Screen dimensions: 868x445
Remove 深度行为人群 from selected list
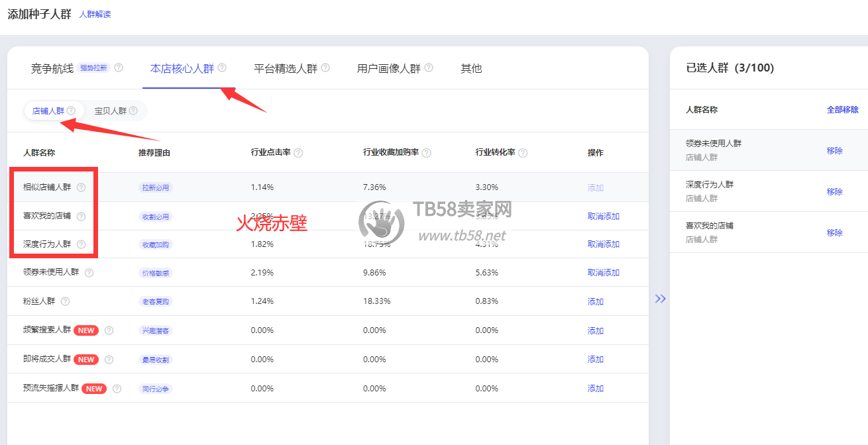(835, 192)
